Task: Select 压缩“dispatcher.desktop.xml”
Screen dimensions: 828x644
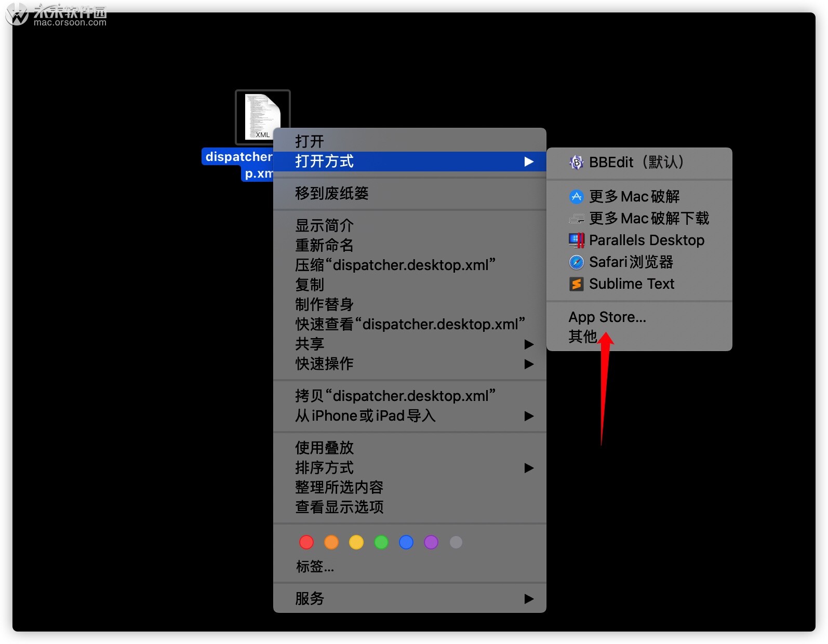Action: coord(409,265)
